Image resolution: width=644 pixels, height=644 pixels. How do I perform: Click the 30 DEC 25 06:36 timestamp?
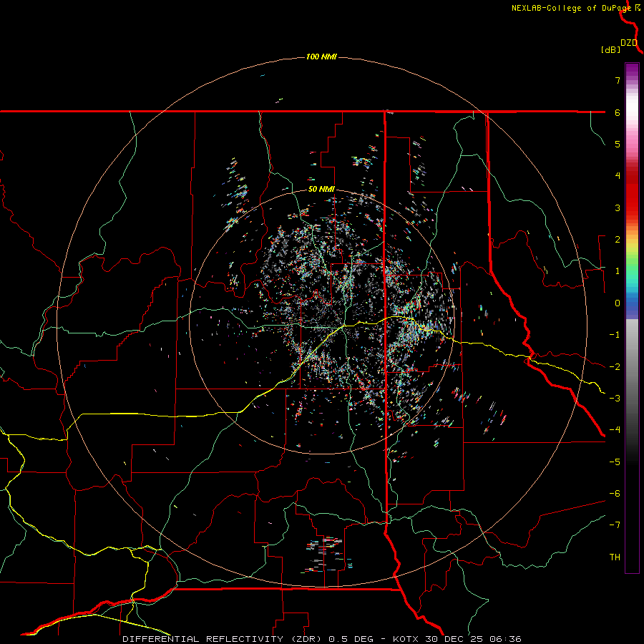472,639
